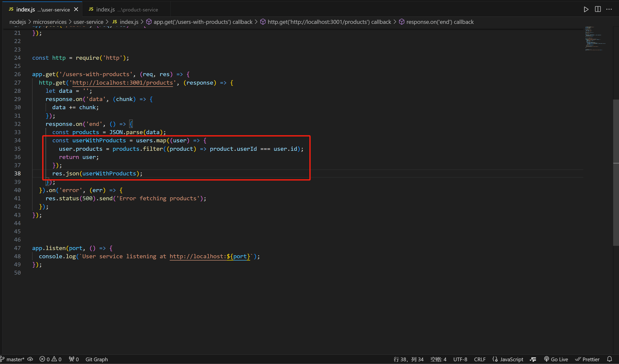Image resolution: width=619 pixels, height=364 pixels.
Task: Start Go Live server
Action: 556,359
